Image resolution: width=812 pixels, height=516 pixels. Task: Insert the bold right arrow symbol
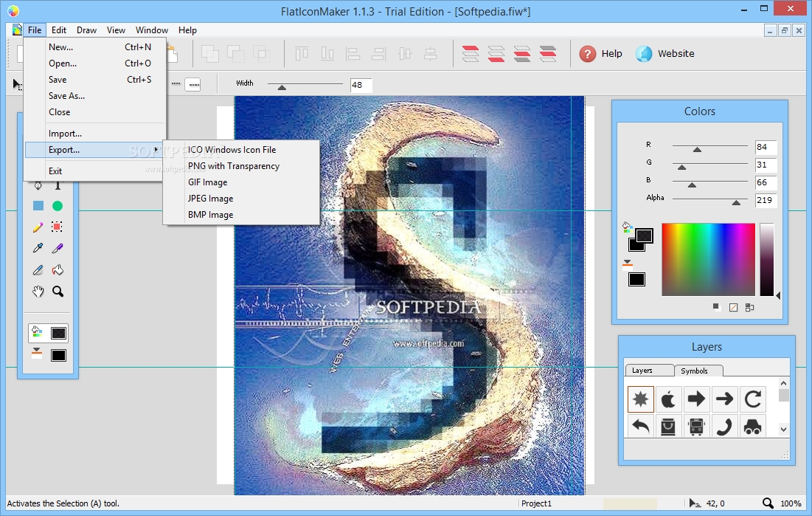point(696,399)
